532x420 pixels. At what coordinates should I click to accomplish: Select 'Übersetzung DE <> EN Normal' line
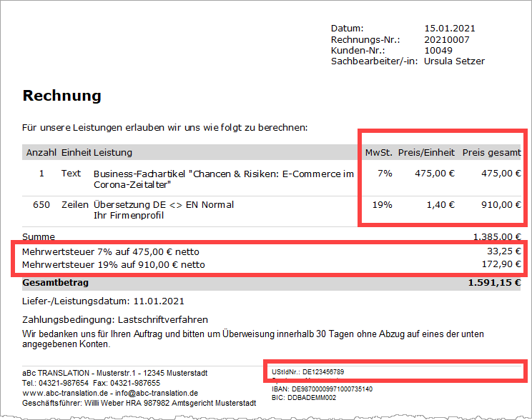164,205
